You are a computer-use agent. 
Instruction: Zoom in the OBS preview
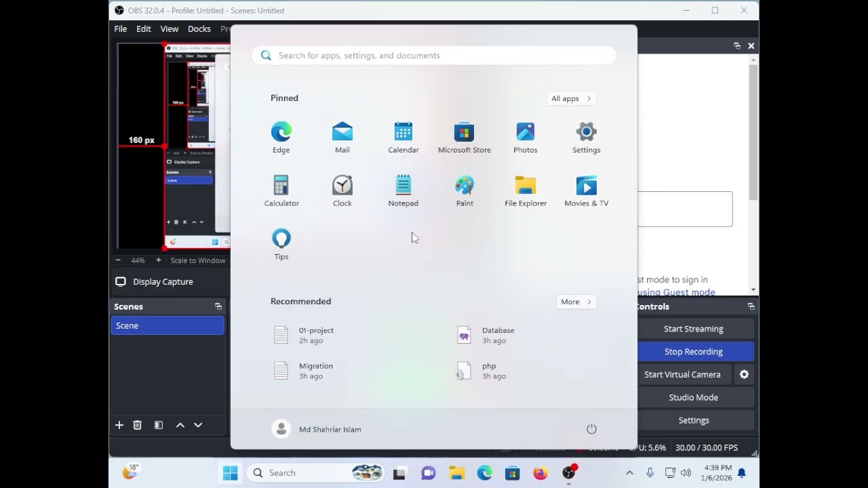pyautogui.click(x=159, y=260)
